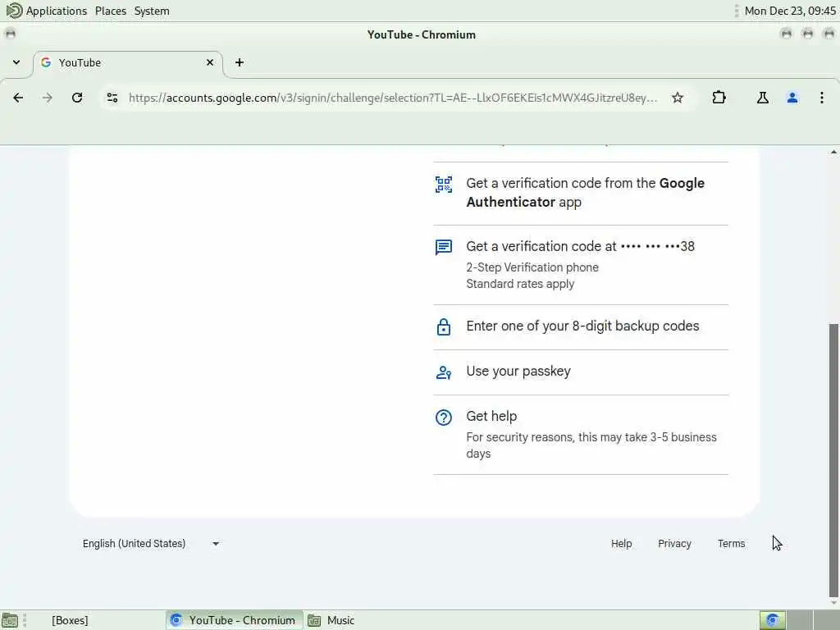Viewport: 840px width, 630px height.
Task: Switch to YouTube - Chromium in the taskbar
Action: 234,620
